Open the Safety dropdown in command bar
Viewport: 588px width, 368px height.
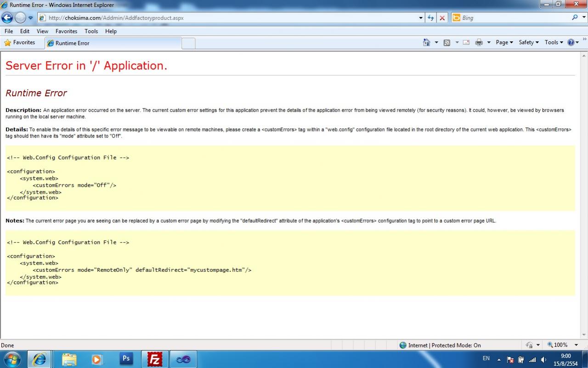[x=528, y=42]
